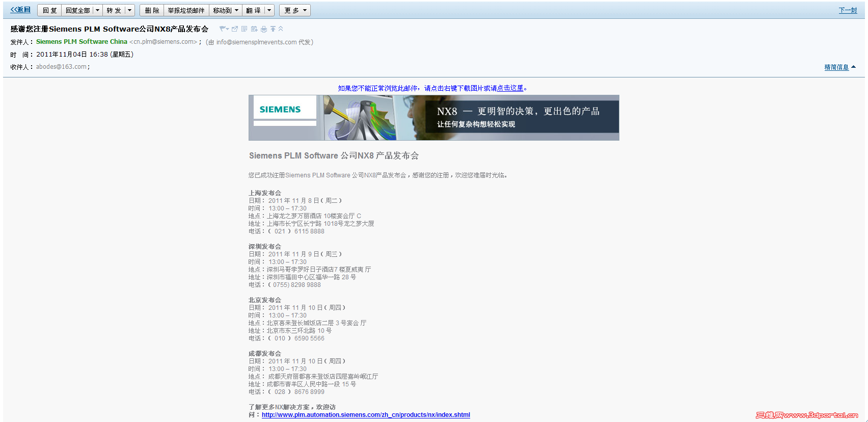Click Chengdu phone number 8676 8999
The width and height of the screenshot is (868, 422).
pos(309,392)
